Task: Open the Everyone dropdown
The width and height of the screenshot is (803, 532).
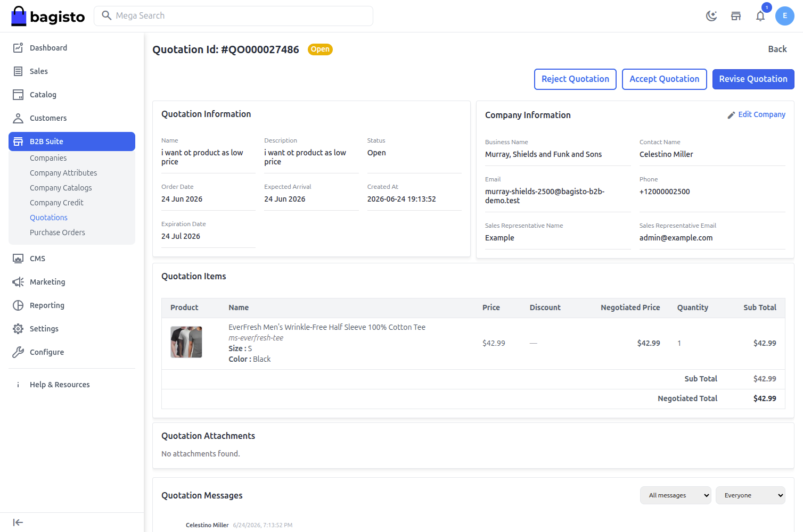Action: [750, 495]
